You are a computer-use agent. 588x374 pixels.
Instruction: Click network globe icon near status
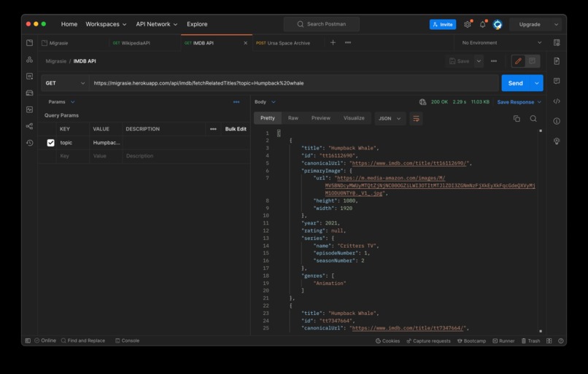(423, 102)
